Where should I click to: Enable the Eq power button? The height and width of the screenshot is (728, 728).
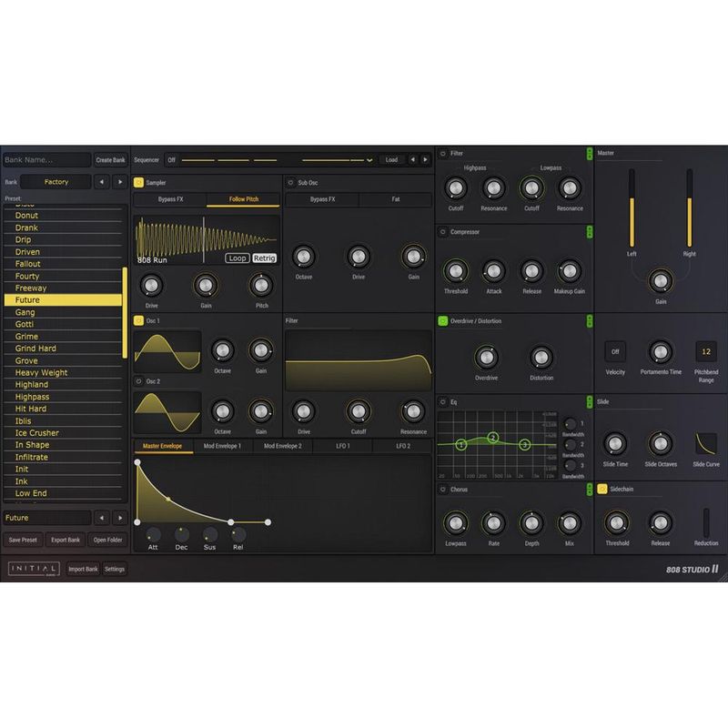click(x=443, y=401)
